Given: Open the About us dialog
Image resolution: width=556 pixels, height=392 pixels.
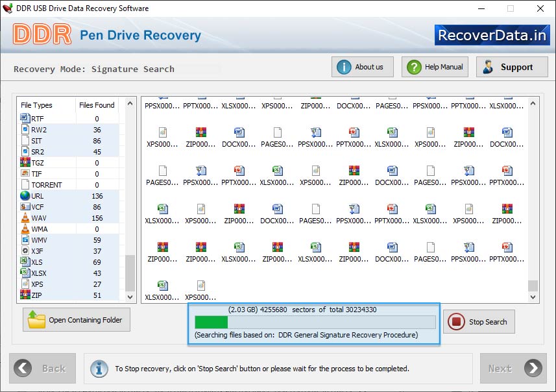Looking at the screenshot, I should click(x=363, y=67).
